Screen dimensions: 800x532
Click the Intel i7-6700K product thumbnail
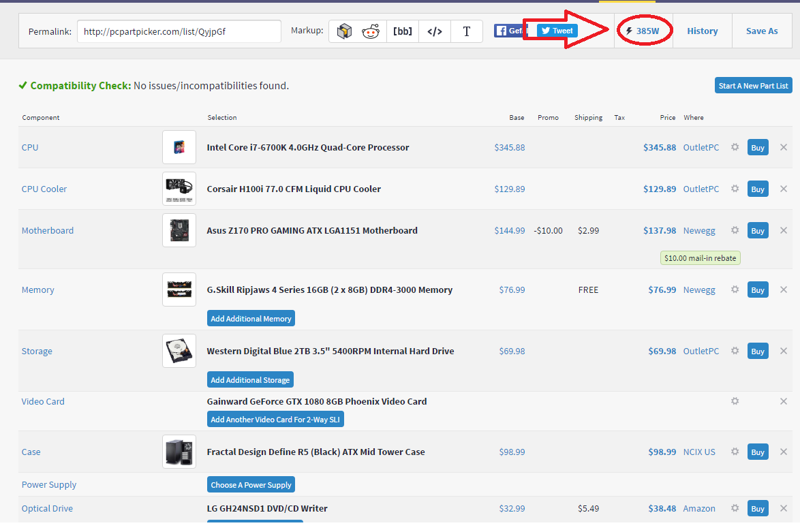(x=179, y=147)
